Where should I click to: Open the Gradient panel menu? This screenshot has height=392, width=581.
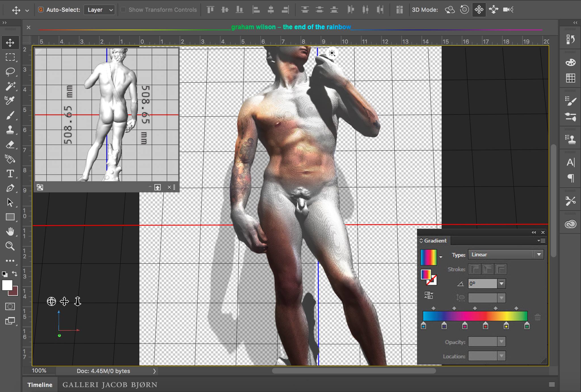(x=541, y=241)
